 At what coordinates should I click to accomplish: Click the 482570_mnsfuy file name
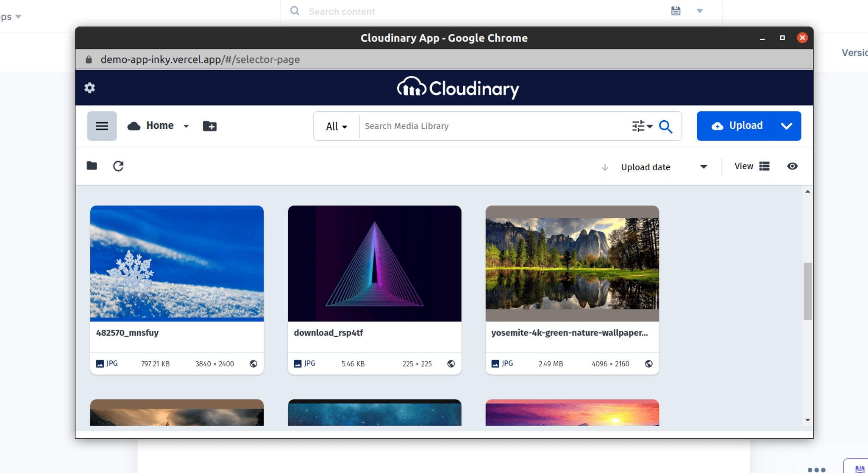pyautogui.click(x=127, y=333)
